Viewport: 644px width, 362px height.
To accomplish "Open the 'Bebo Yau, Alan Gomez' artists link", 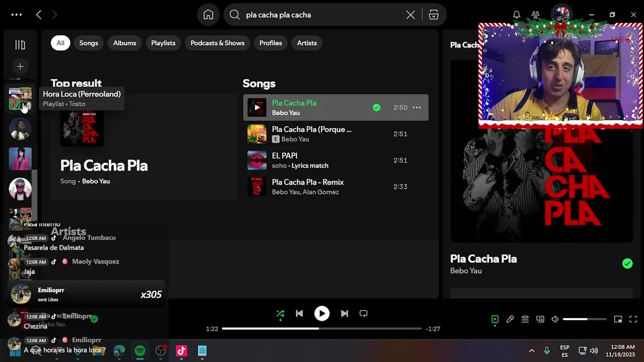I will tap(305, 192).
